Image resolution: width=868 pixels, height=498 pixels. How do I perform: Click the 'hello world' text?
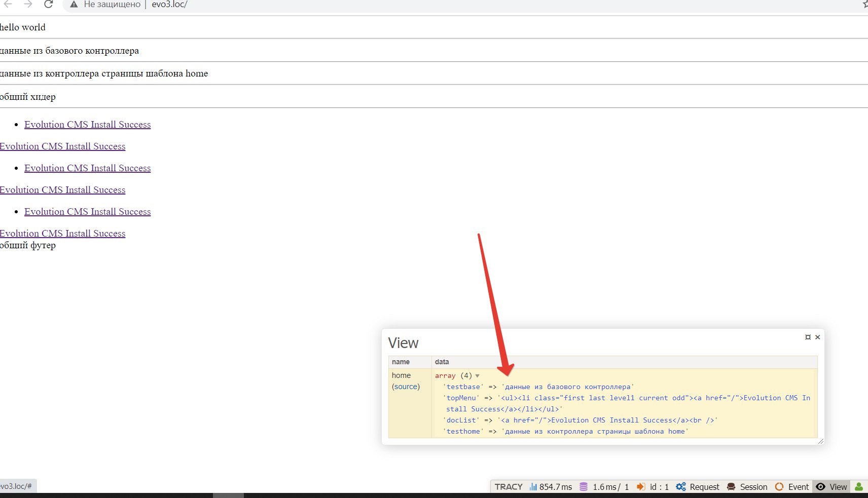(x=22, y=27)
